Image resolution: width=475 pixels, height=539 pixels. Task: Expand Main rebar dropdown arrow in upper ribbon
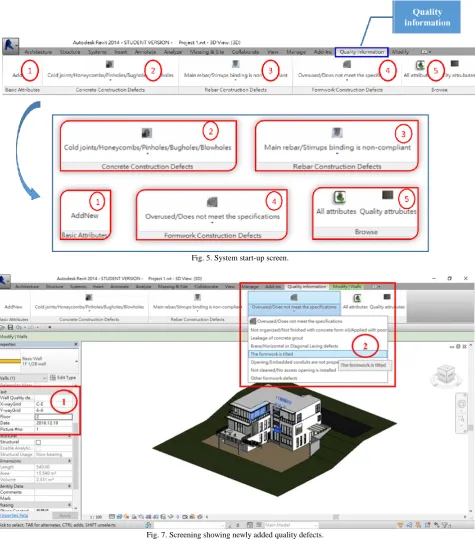(235, 80)
